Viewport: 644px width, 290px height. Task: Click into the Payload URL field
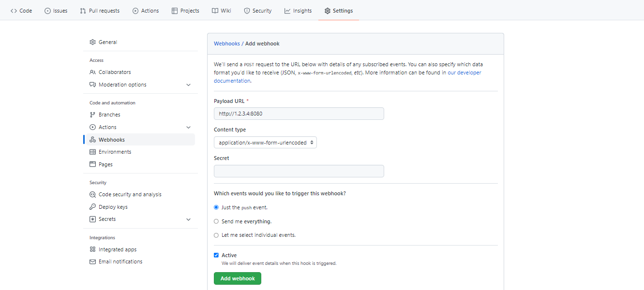[x=299, y=114]
